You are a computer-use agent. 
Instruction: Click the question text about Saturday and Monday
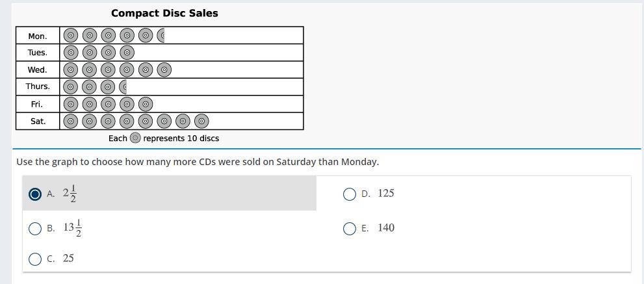[198, 162]
